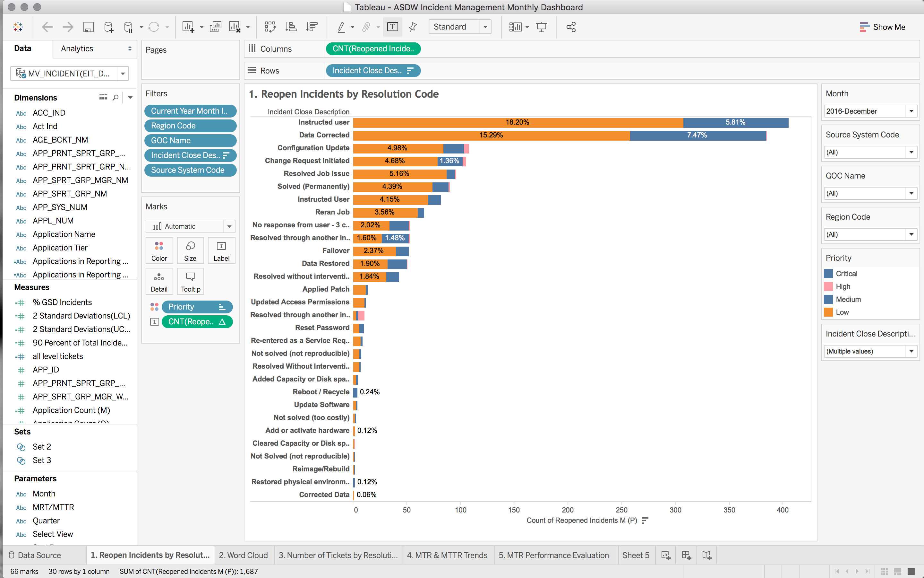Click the axis sort icon beside Count of Reopened Incidents
924x578 pixels.
[645, 520]
